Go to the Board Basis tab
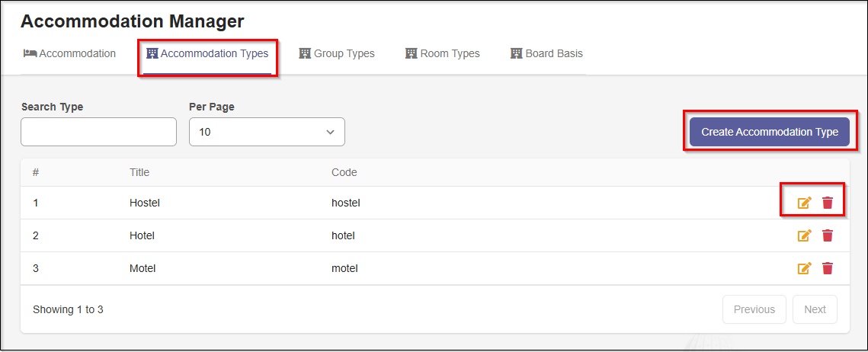 546,53
